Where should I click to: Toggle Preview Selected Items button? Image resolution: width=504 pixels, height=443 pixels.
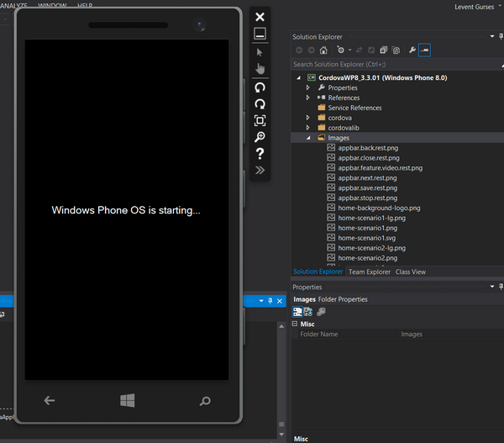click(424, 50)
